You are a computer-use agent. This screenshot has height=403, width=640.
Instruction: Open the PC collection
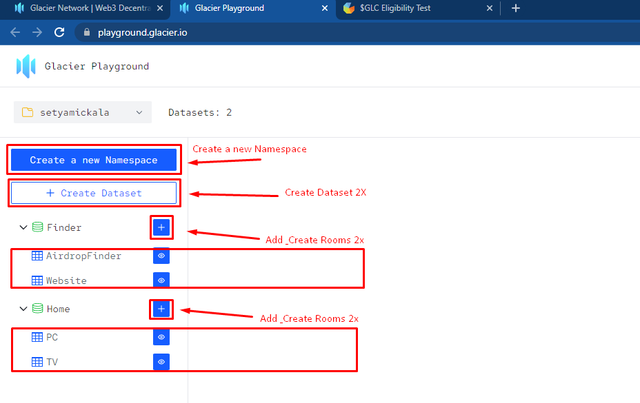pos(52,337)
